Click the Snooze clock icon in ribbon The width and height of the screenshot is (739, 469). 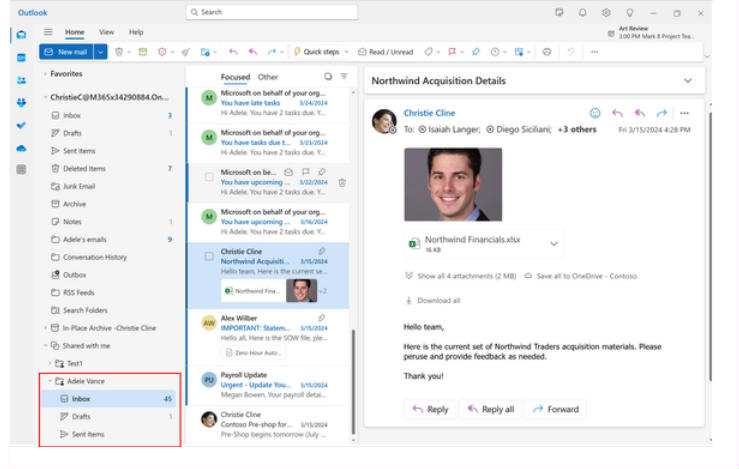coord(495,52)
